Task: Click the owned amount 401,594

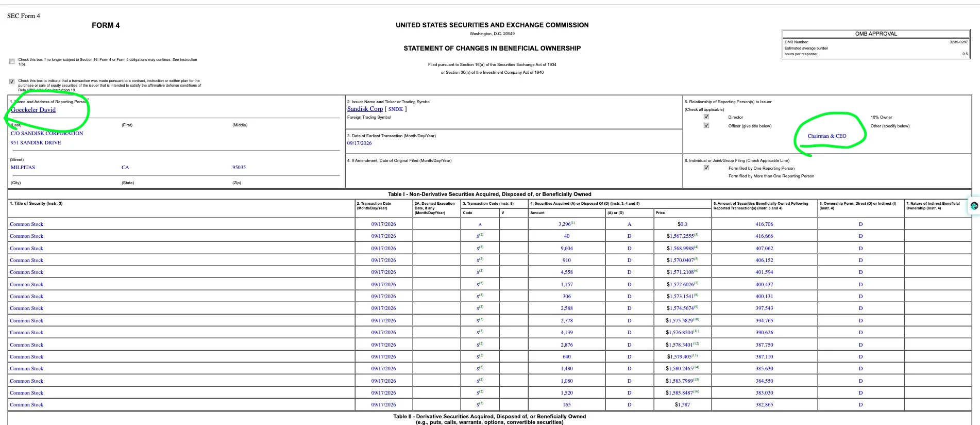Action: point(764,272)
